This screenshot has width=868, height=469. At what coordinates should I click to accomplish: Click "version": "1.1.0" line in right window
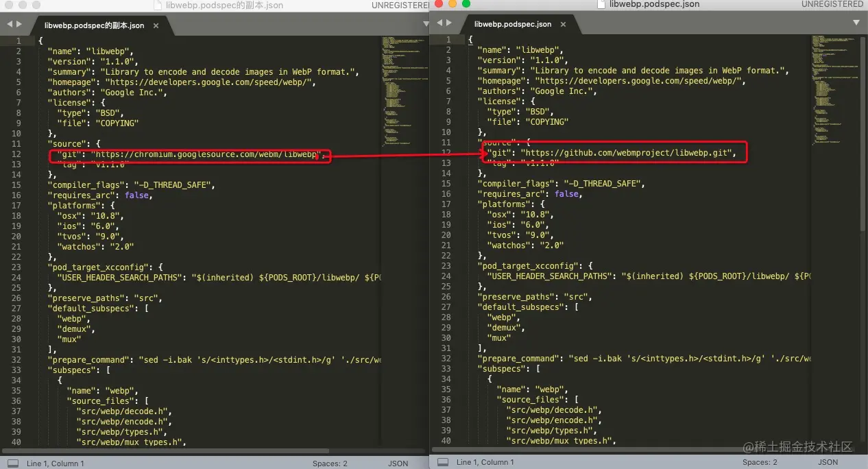point(523,60)
